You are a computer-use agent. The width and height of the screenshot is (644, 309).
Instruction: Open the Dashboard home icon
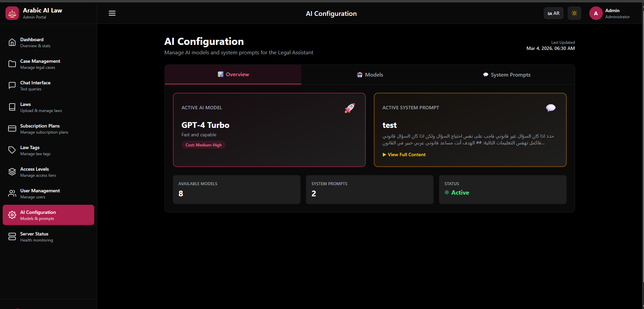pos(12,43)
